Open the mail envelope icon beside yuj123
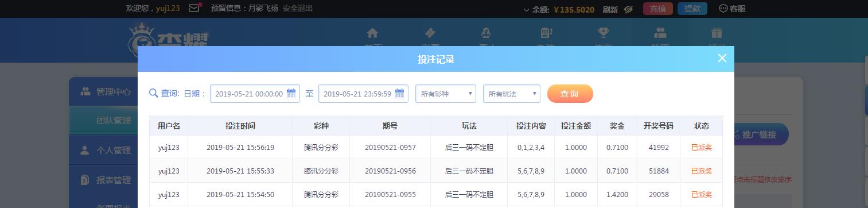The image size is (868, 208). [x=194, y=8]
